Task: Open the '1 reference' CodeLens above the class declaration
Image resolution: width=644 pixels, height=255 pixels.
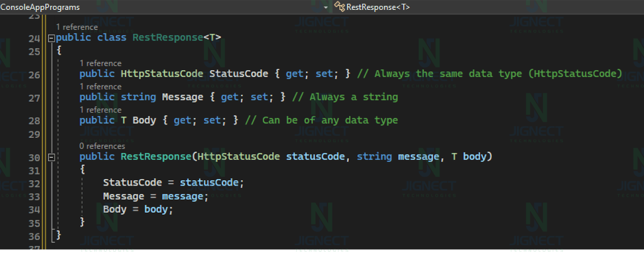Action: click(77, 28)
